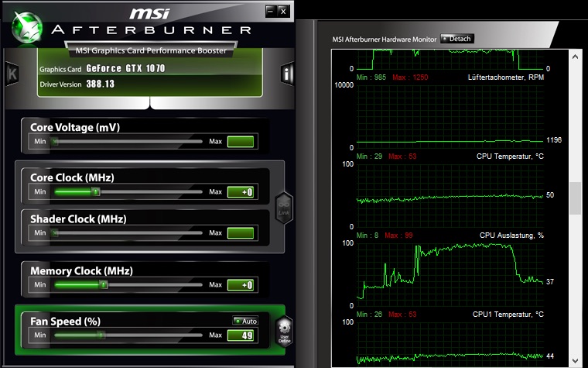588x368 pixels.
Task: Open the Kombustor K side button
Action: [x=12, y=74]
